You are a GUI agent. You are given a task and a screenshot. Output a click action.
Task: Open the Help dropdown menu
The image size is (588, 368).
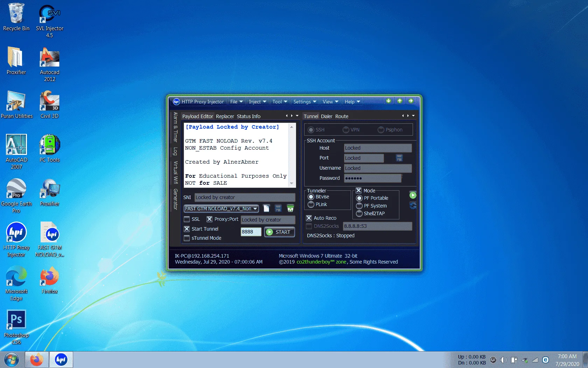352,102
